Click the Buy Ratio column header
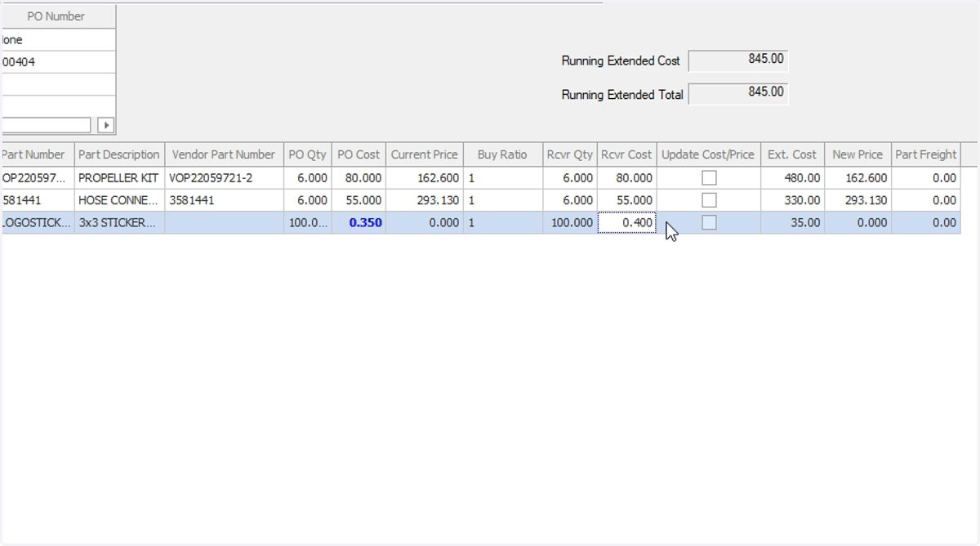Screen dimensions: 980x546 click(502, 154)
